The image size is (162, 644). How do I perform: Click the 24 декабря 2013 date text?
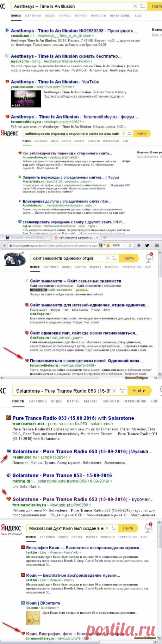(120, 185)
